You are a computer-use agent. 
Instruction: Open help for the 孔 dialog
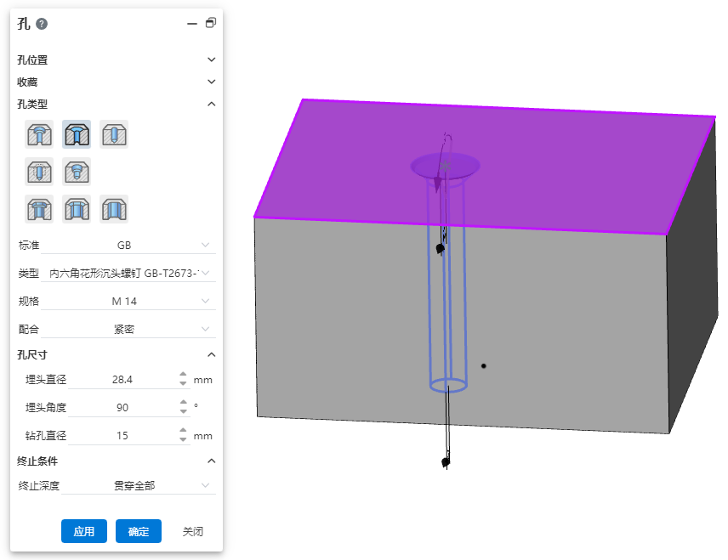pyautogui.click(x=42, y=24)
